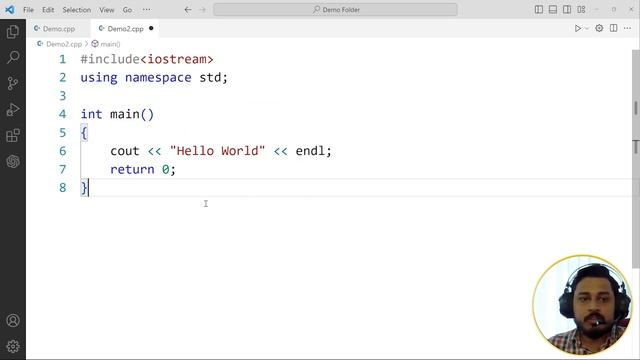Click the vertical editor scrollbar

636,159
